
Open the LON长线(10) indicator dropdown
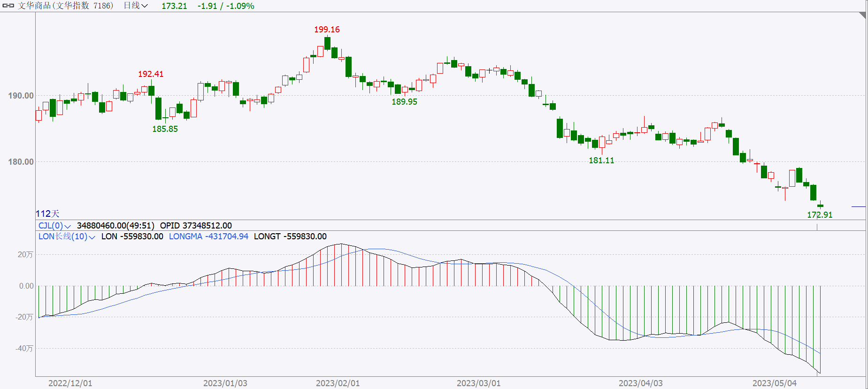[x=67, y=236]
